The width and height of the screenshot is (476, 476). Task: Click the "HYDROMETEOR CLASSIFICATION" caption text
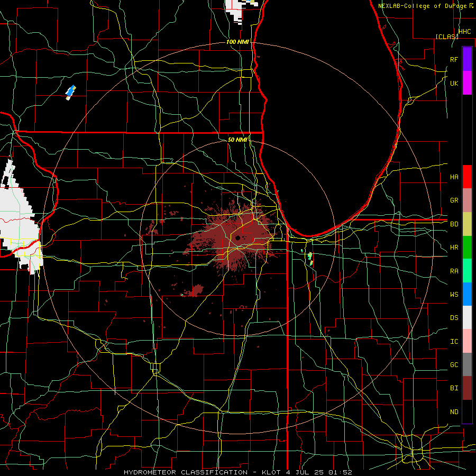click(x=186, y=472)
